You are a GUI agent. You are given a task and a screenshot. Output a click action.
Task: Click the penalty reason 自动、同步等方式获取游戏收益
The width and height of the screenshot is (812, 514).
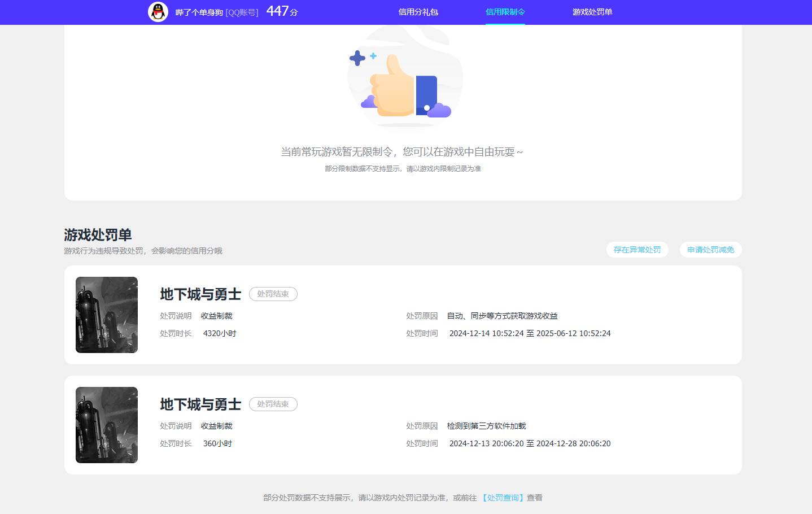point(502,316)
